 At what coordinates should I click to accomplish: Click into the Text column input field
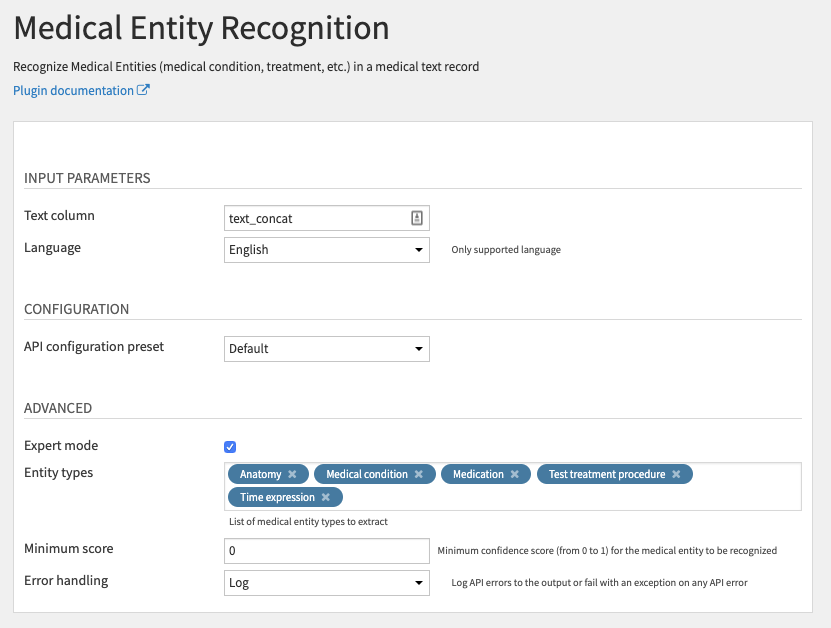315,218
